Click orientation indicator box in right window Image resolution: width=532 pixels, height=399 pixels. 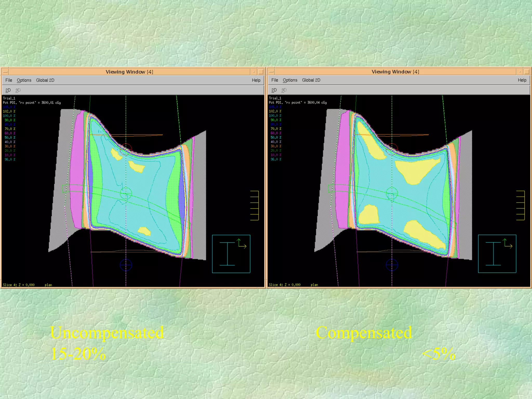coord(497,254)
